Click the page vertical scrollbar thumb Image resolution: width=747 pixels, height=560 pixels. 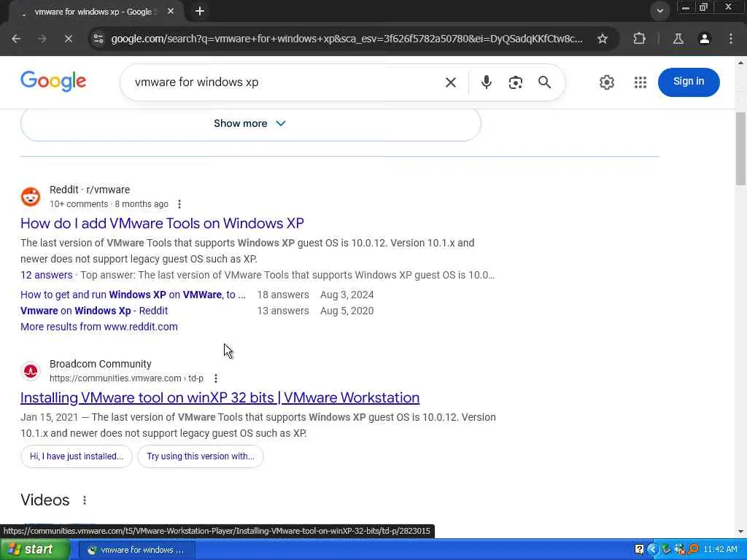(741, 149)
